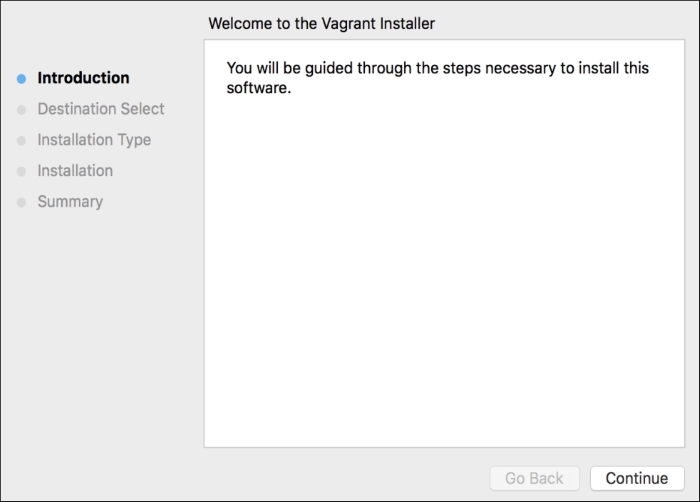Choose the Summary step in sidebar
700x502 pixels.
point(70,202)
